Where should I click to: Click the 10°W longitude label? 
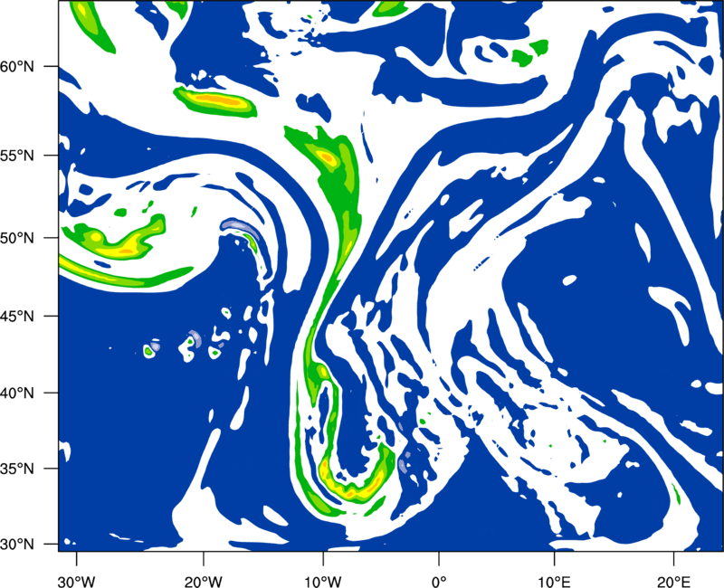tap(323, 582)
